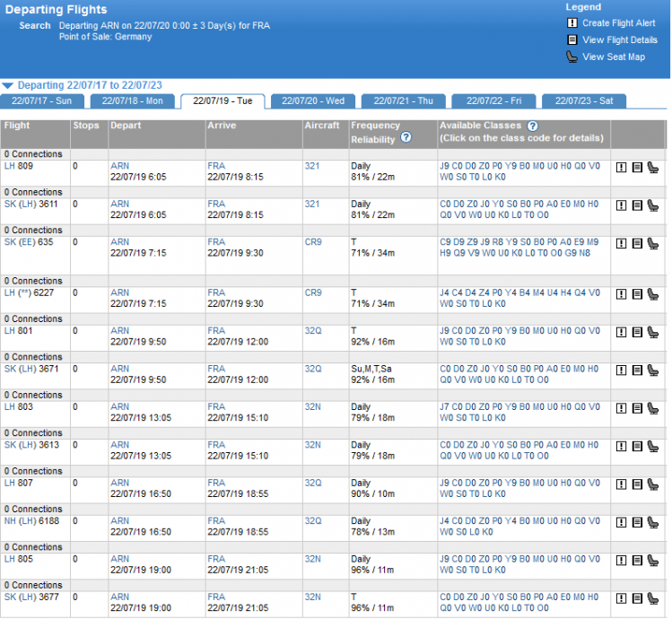672x628 pixels.
Task: Select the 22/07/18 - Mon tab
Action: pyautogui.click(x=132, y=101)
